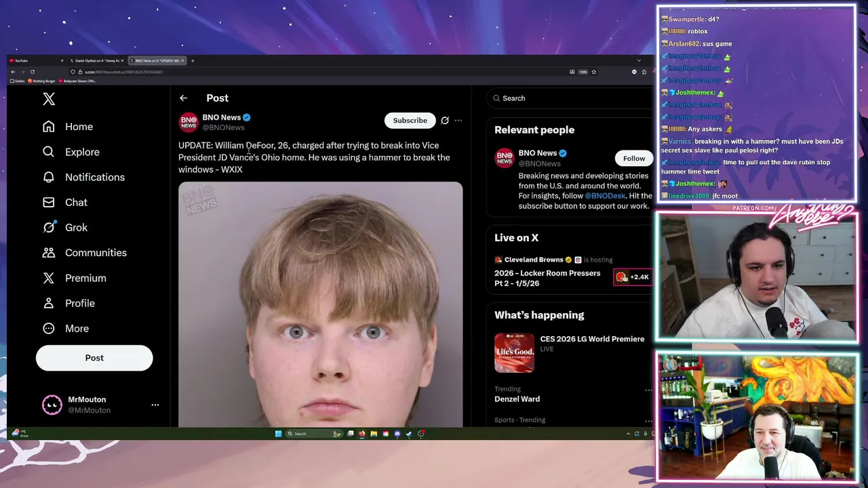Open the @BNODesk mention link
Image resolution: width=868 pixels, height=488 pixels.
[605, 196]
